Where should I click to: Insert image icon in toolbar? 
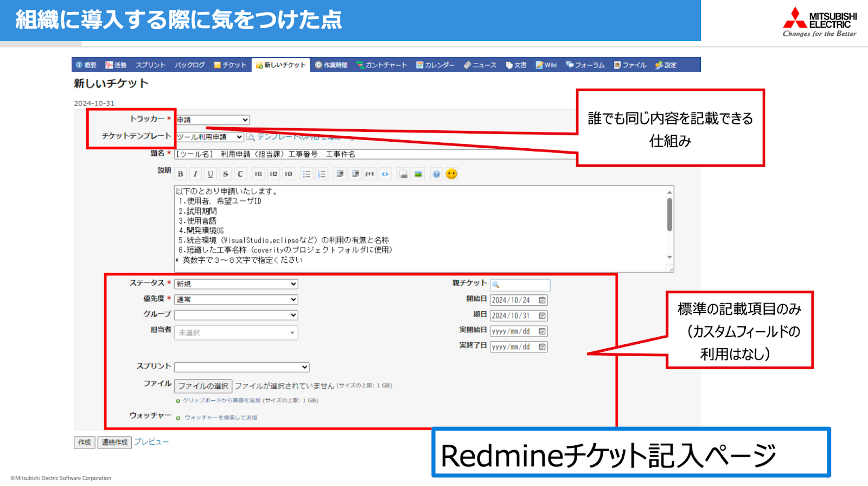tap(418, 174)
